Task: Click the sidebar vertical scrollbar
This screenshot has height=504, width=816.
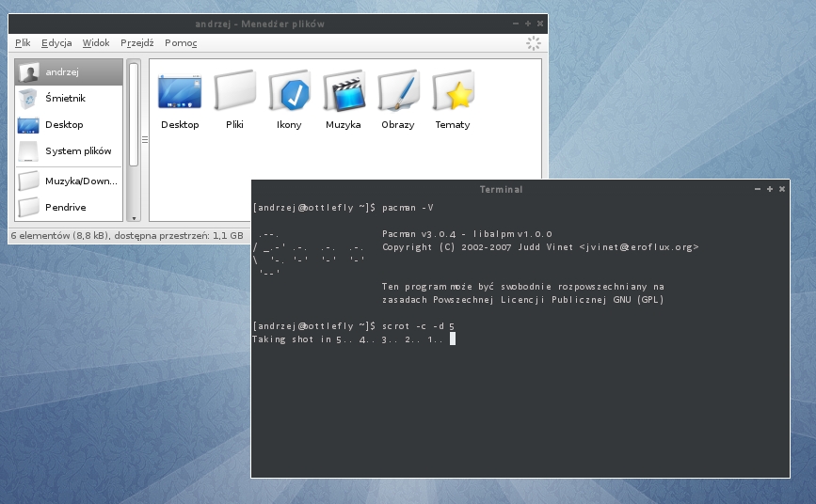Action: 134,115
